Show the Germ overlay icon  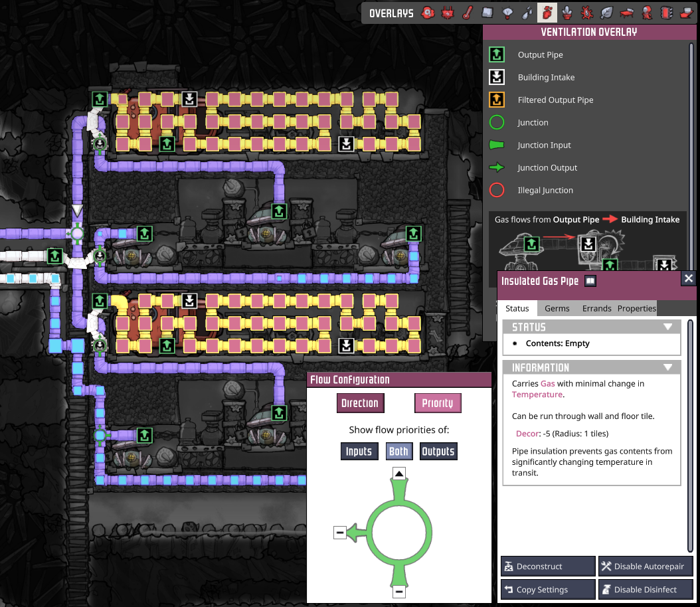pyautogui.click(x=586, y=13)
